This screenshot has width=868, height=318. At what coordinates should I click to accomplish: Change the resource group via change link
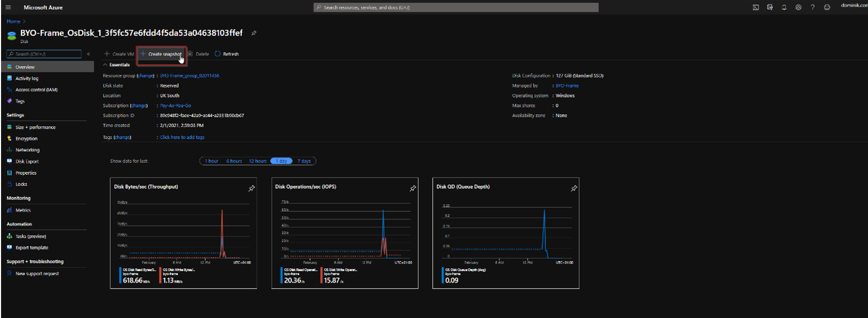pos(145,76)
